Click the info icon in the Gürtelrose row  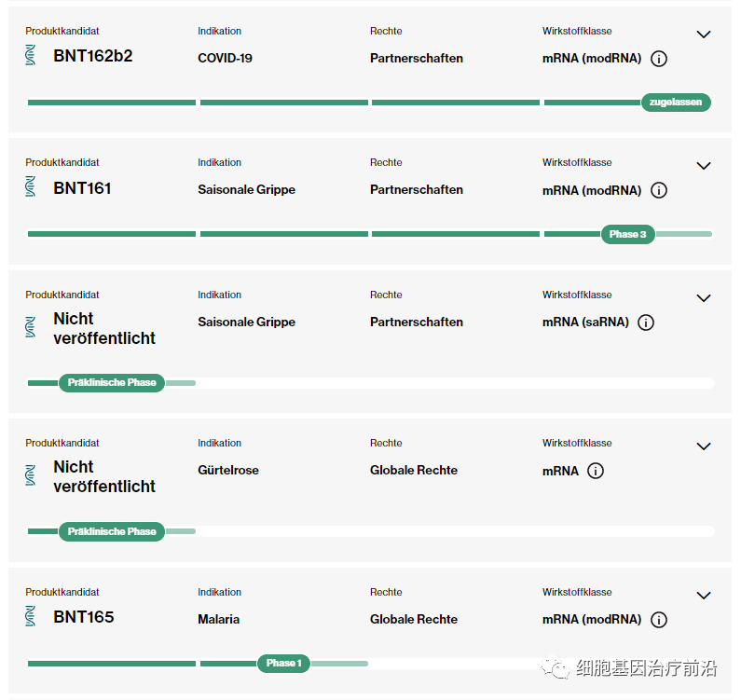coord(596,471)
